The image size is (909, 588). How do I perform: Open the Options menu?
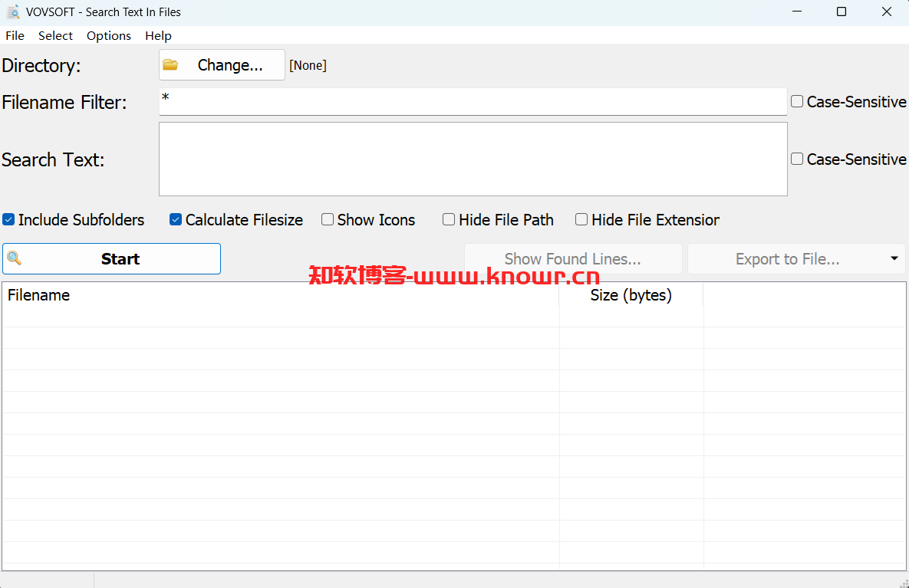(x=109, y=35)
